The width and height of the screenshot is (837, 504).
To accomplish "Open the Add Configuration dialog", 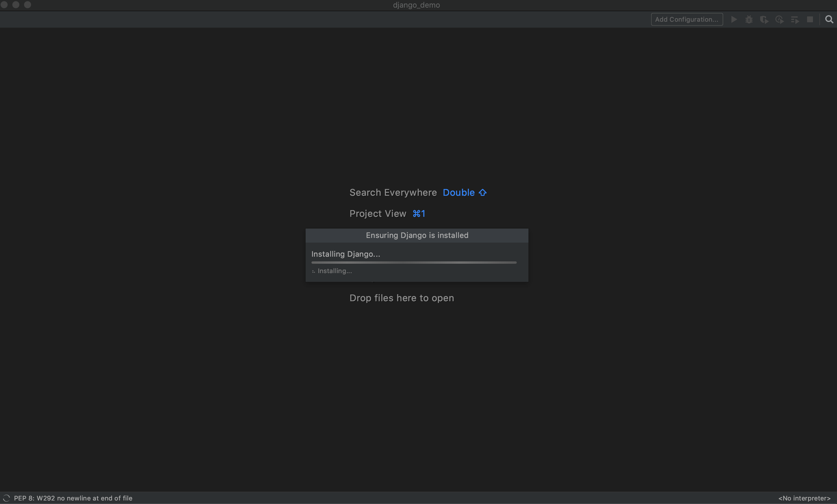I will pos(687,19).
